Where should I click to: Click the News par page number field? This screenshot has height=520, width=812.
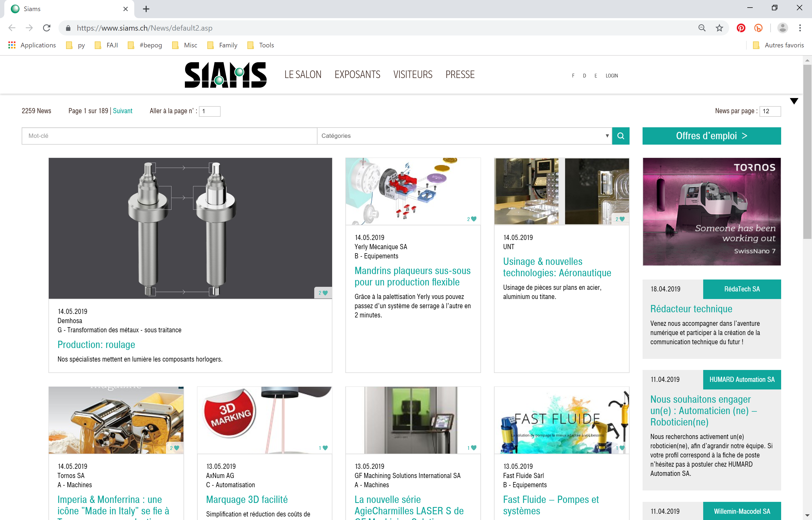pos(770,111)
